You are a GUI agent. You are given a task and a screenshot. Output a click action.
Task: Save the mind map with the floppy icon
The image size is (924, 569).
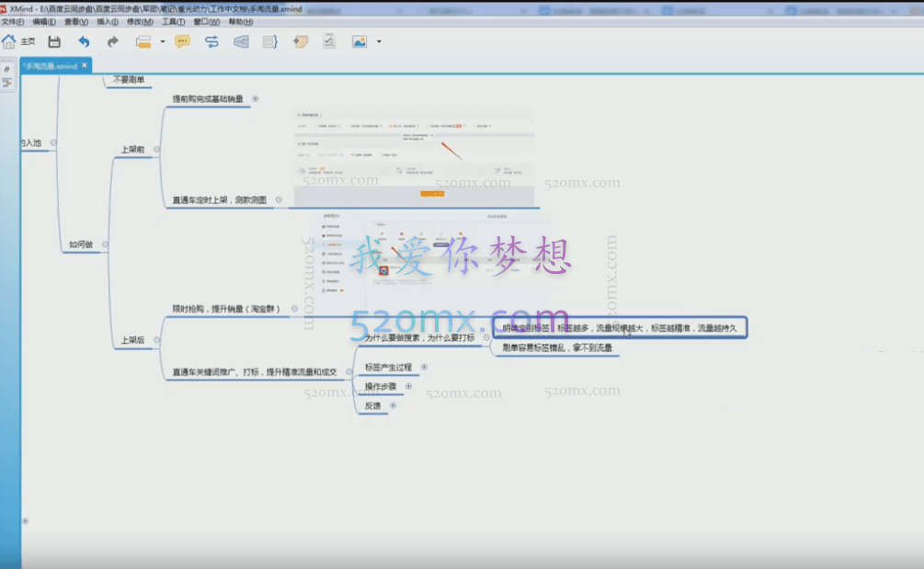(54, 42)
